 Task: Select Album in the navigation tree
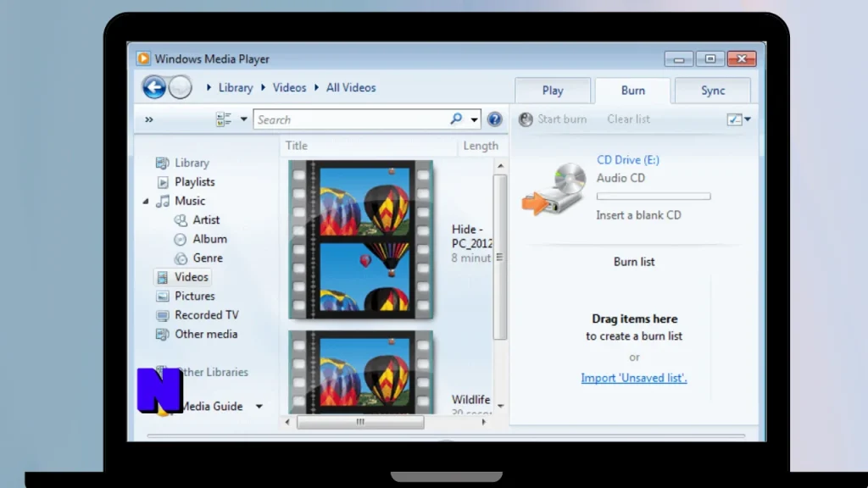coord(210,239)
